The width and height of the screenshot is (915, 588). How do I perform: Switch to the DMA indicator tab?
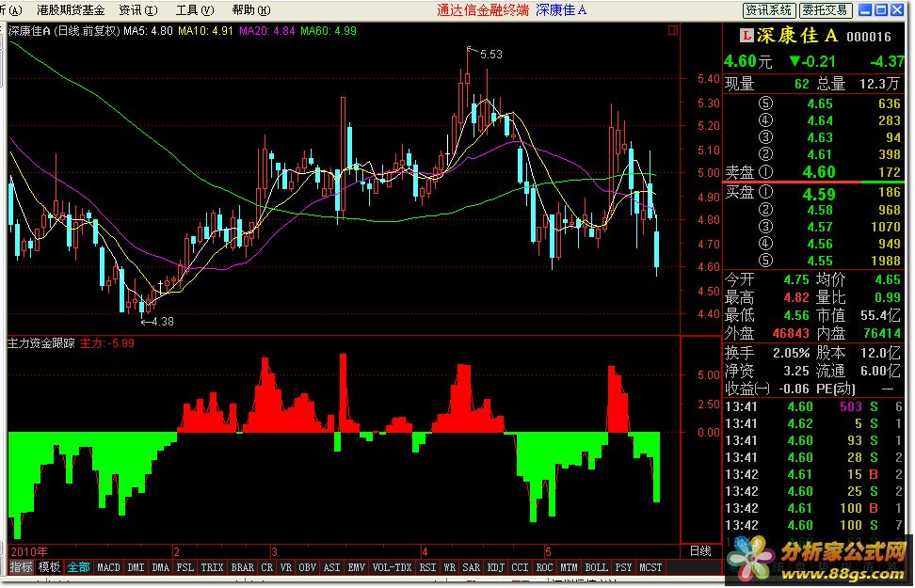[x=160, y=567]
